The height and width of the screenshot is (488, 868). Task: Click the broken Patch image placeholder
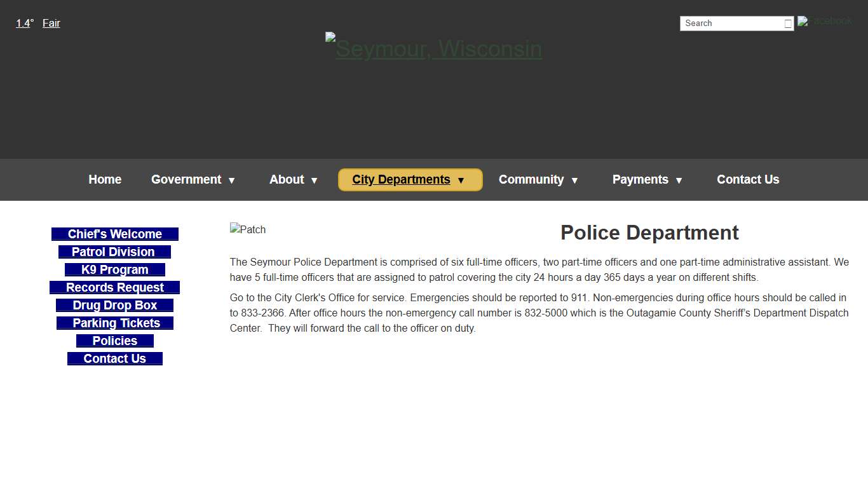pos(248,229)
